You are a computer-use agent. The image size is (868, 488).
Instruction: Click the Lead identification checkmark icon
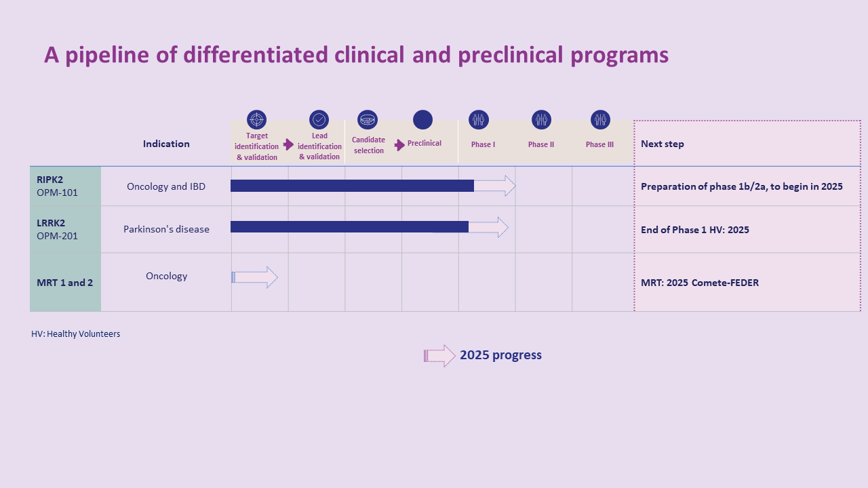319,120
